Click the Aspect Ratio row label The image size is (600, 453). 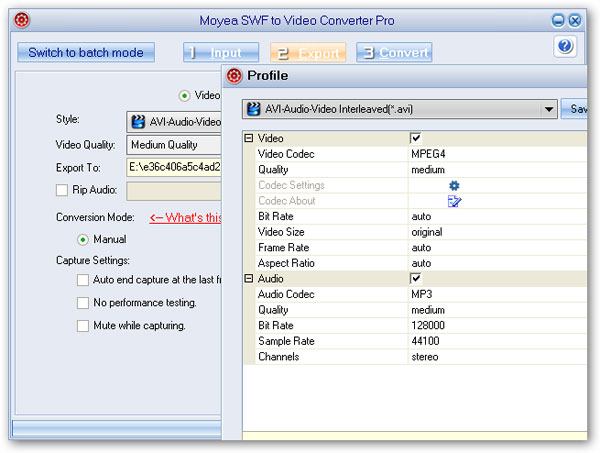(286, 264)
